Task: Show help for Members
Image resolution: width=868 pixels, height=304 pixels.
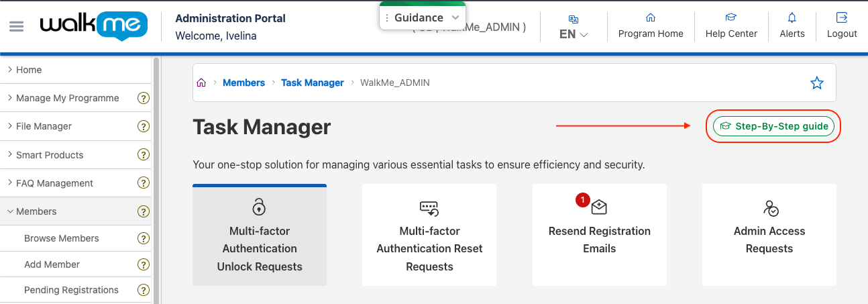Action: point(143,211)
